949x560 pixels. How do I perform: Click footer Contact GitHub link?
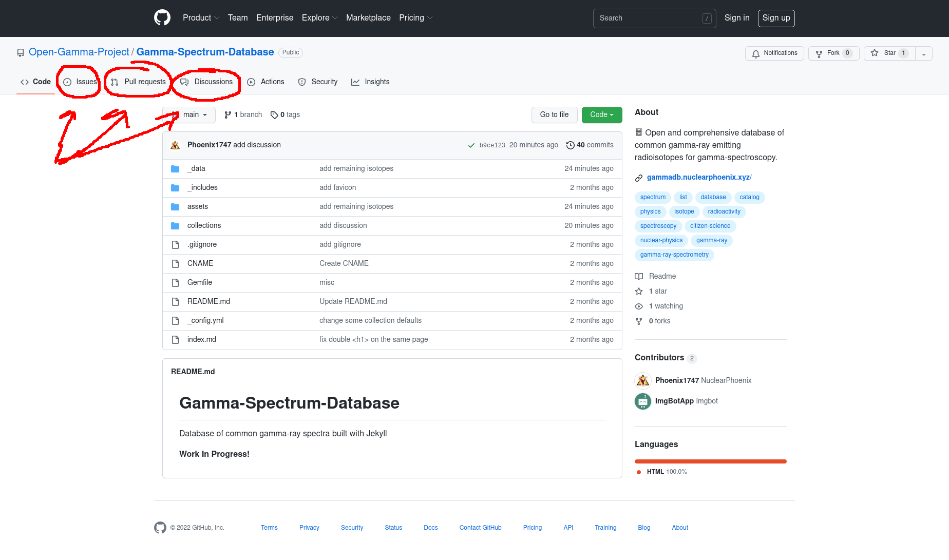pyautogui.click(x=480, y=528)
